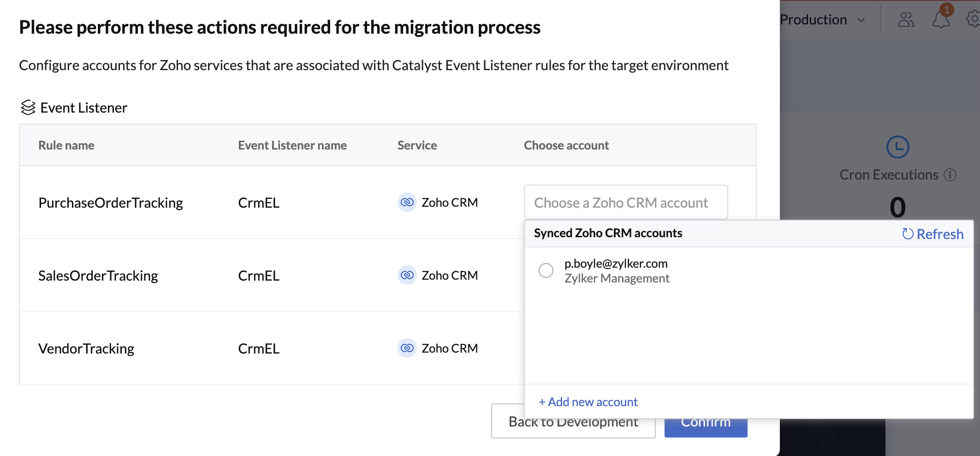Confirm the migration configuration

tap(705, 421)
